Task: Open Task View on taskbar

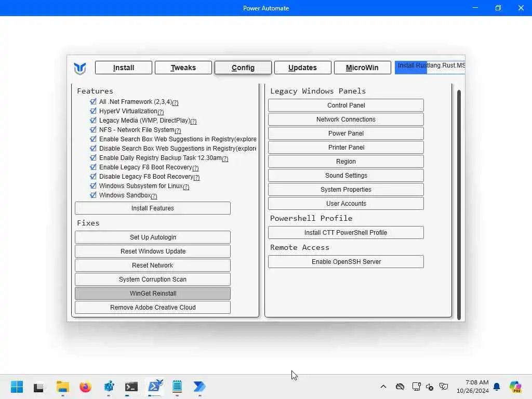Action: coord(38,387)
